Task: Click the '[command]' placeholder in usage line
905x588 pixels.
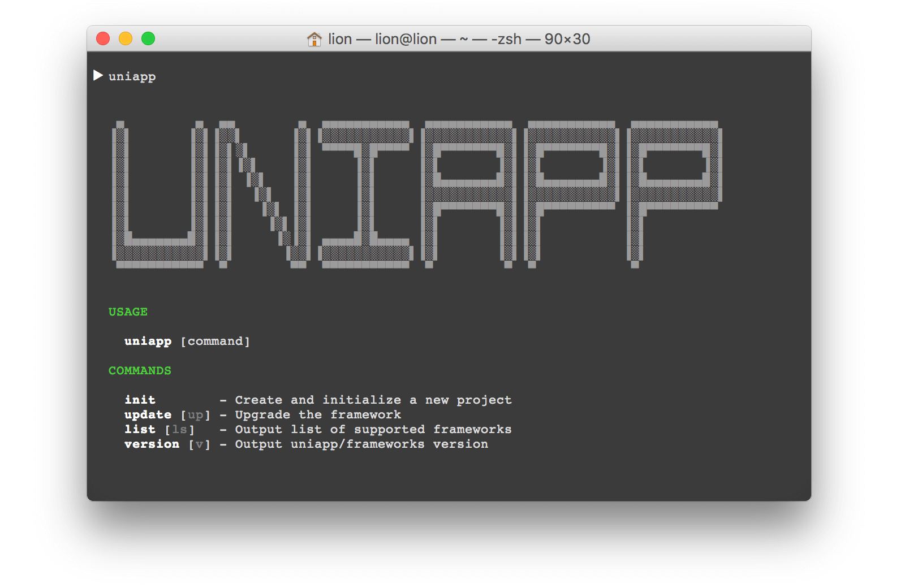Action: click(215, 341)
